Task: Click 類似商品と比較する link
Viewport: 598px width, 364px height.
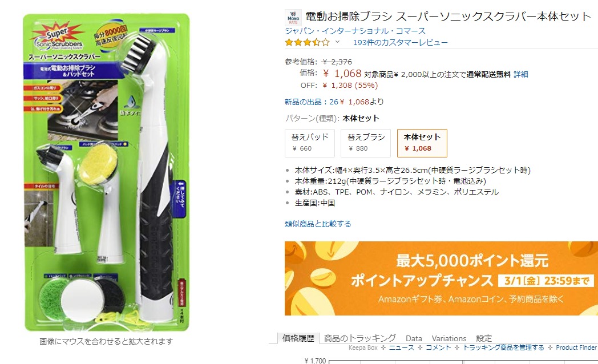Action: [x=318, y=224]
